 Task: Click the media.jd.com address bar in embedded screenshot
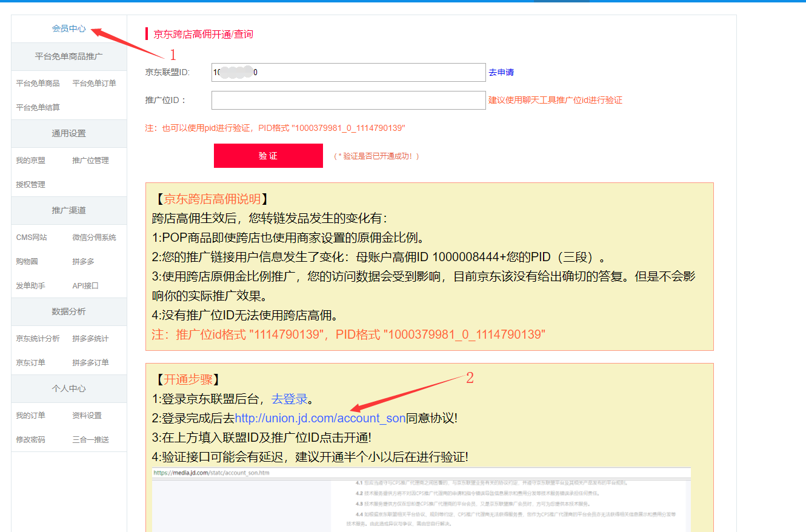tap(421, 473)
